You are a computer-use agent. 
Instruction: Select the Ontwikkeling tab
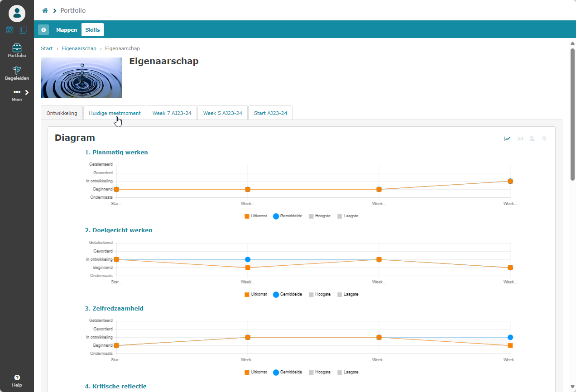[62, 113]
